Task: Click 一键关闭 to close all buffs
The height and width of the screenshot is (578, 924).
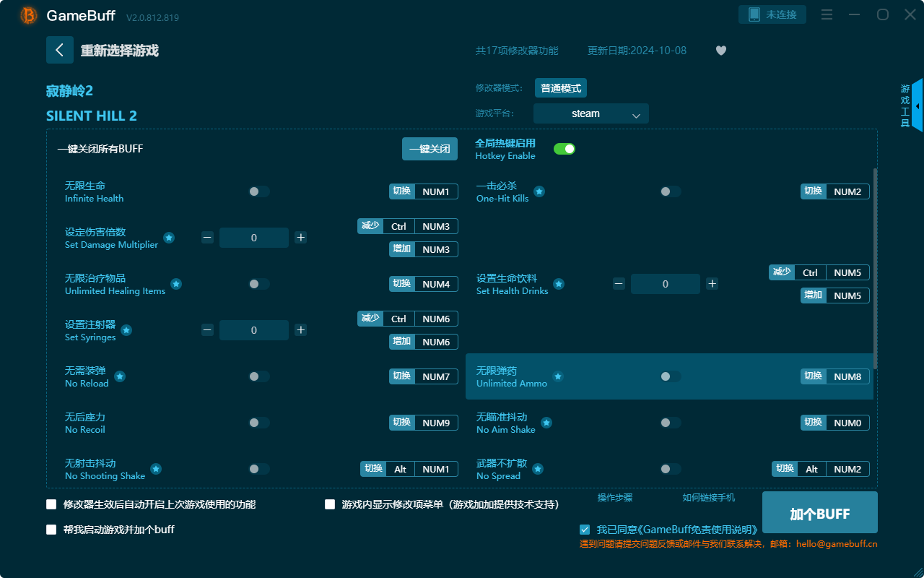Action: pyautogui.click(x=430, y=147)
